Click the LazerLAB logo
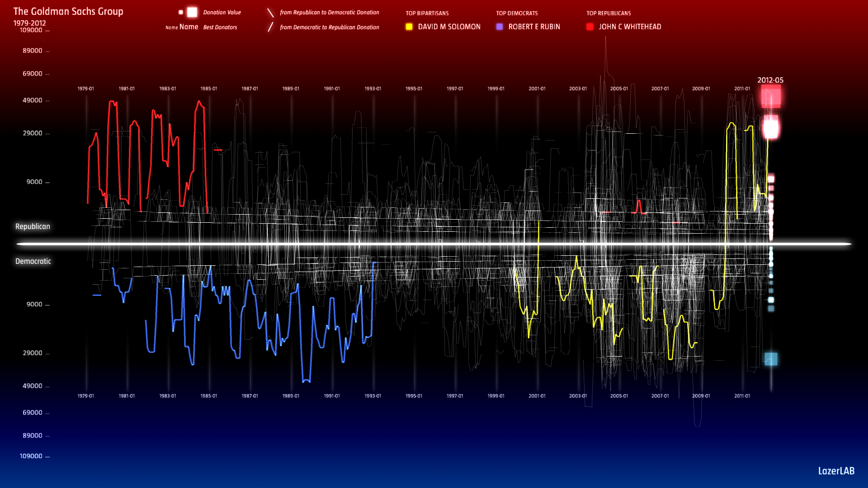This screenshot has height=488, width=868. (836, 471)
